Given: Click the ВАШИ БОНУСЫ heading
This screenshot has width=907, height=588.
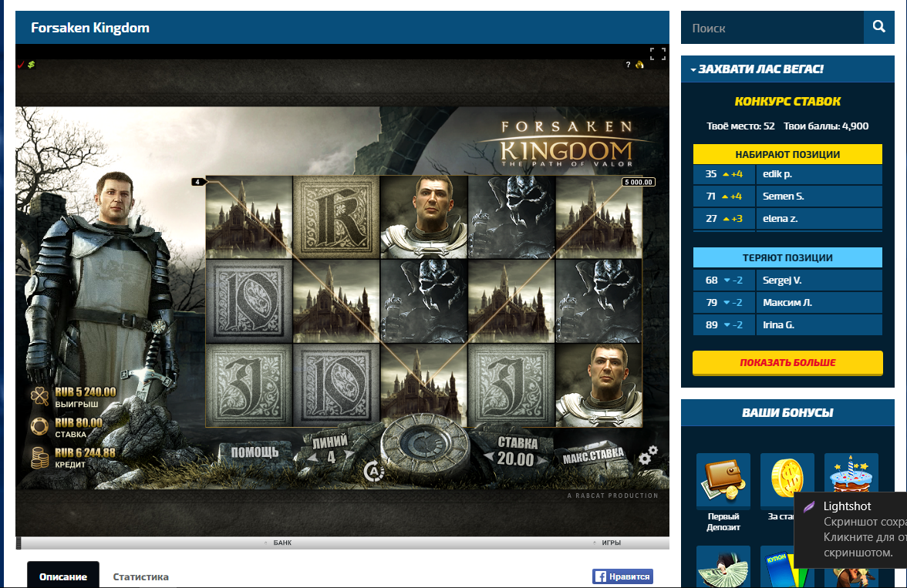Looking at the screenshot, I should click(x=787, y=413).
